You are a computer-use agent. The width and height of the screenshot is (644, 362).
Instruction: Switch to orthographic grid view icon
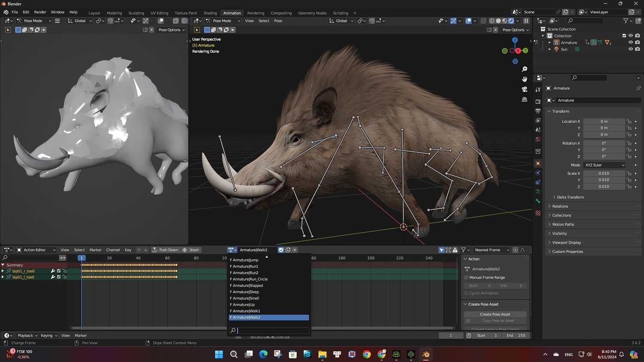coord(524,100)
